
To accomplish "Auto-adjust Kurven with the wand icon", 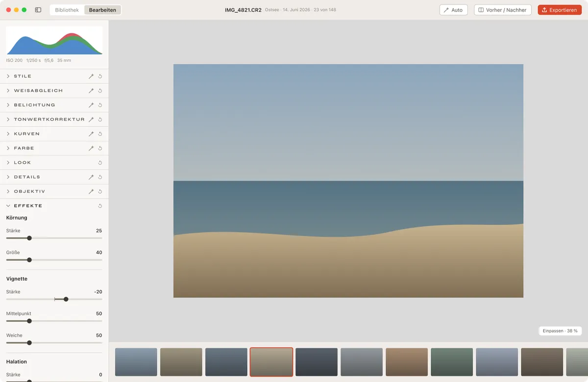I will (x=91, y=134).
